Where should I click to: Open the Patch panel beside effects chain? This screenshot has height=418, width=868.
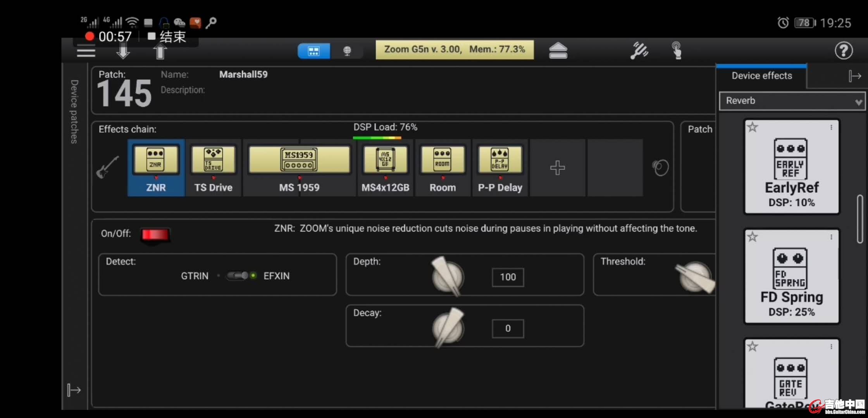click(x=699, y=167)
